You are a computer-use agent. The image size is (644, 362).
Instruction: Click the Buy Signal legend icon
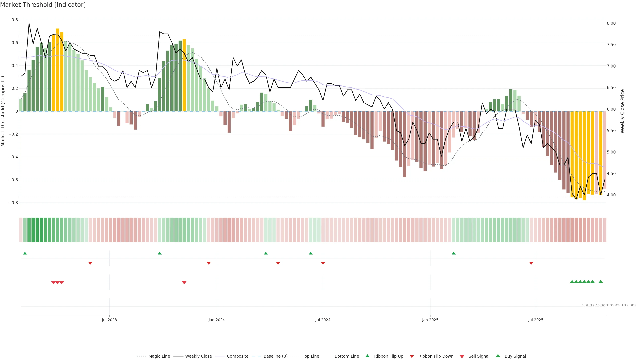pyautogui.click(x=498, y=356)
